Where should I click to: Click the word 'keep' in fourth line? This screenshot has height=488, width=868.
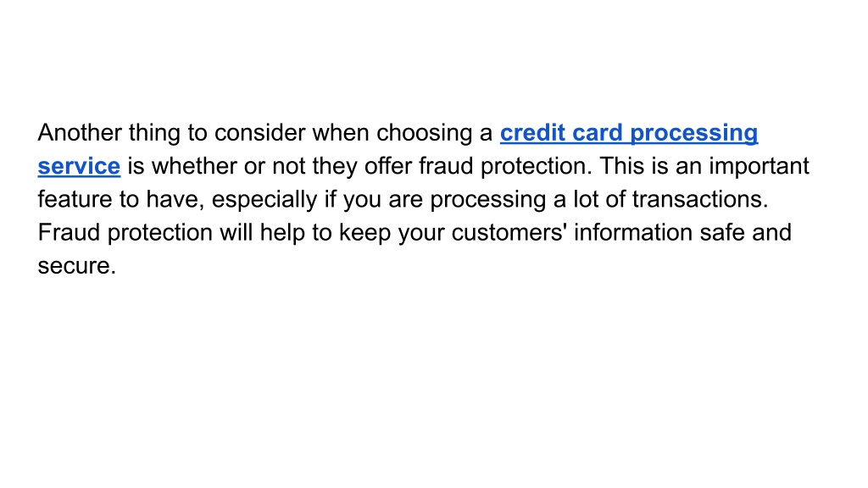[364, 234]
